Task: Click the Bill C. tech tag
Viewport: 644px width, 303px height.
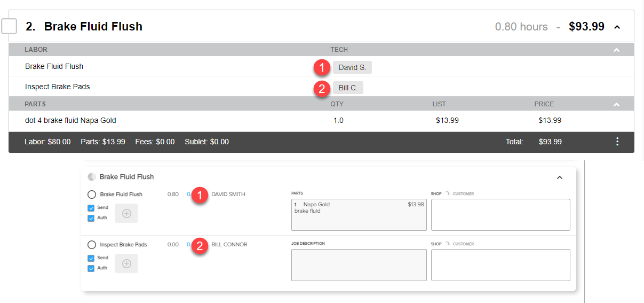Action: point(348,88)
